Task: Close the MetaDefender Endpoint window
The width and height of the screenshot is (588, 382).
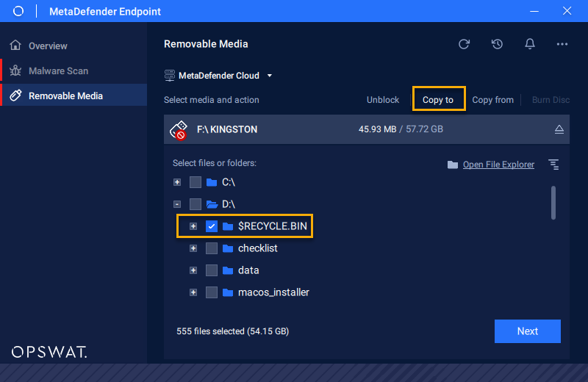Action: (567, 11)
